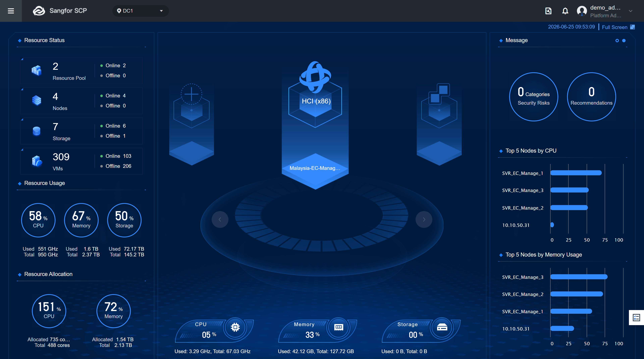Click the 7 Storage count
Viewport: 644px width, 359px height.
coord(55,127)
